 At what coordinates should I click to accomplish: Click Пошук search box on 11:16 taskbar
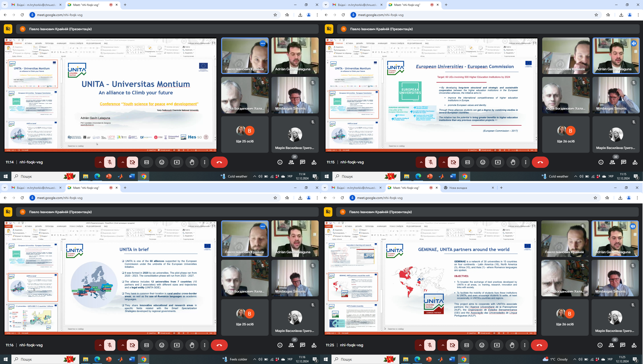tap(45, 359)
